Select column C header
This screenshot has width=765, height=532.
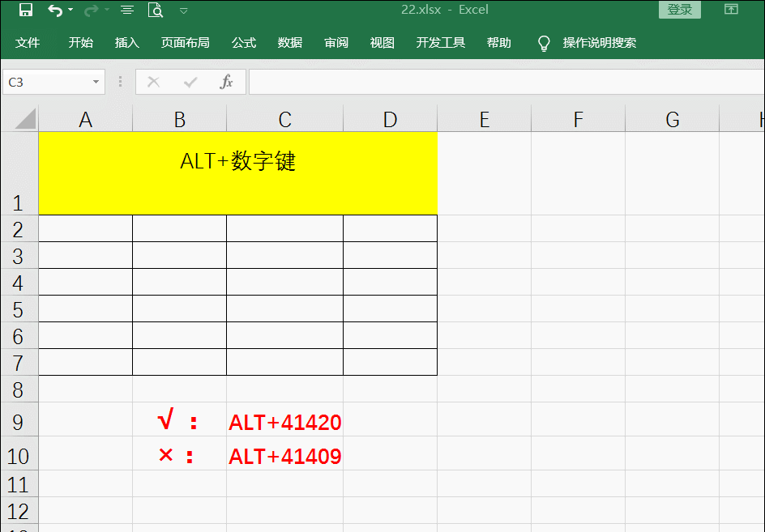285,120
